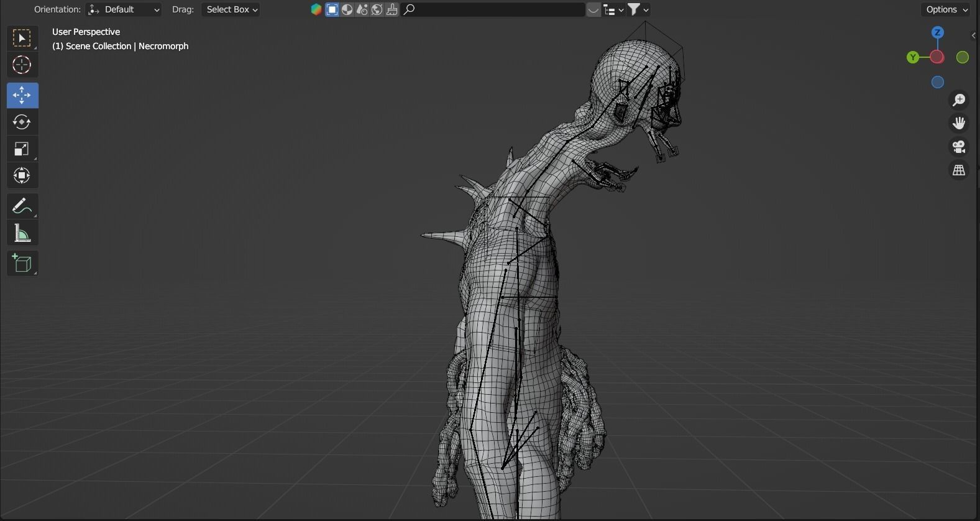Toggle the droplets icon in header

click(x=362, y=9)
